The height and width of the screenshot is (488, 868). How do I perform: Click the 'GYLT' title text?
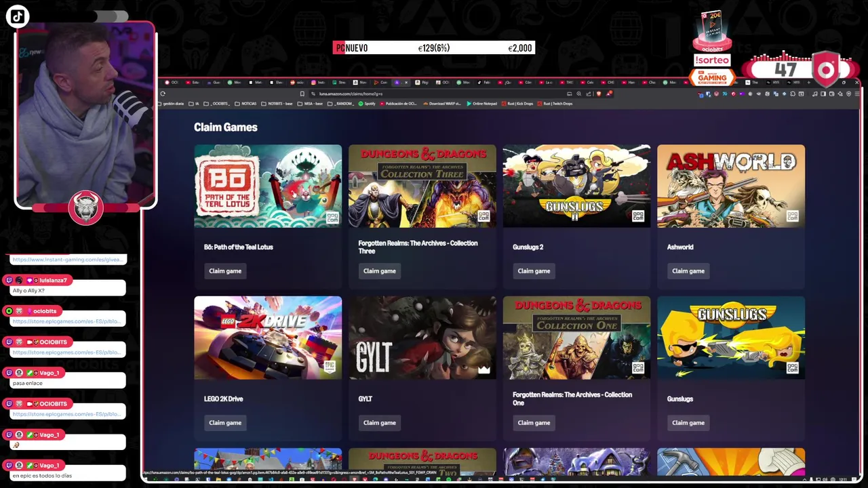pyautogui.click(x=366, y=399)
